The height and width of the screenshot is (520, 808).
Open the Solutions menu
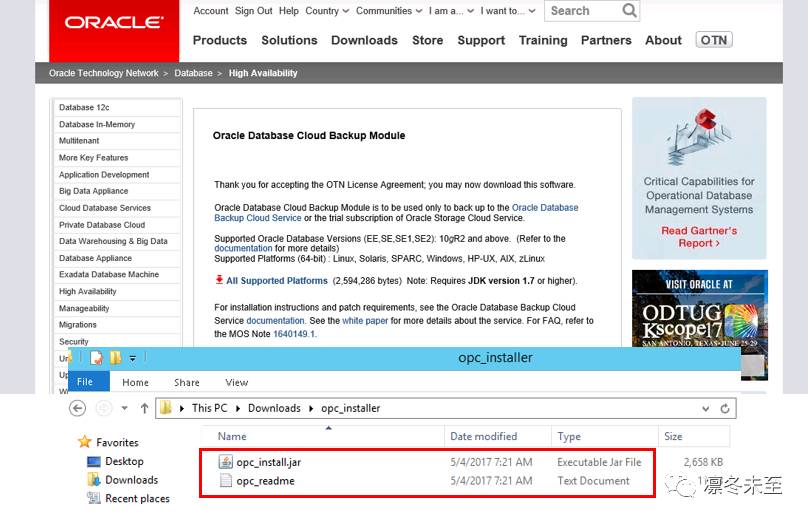289,40
